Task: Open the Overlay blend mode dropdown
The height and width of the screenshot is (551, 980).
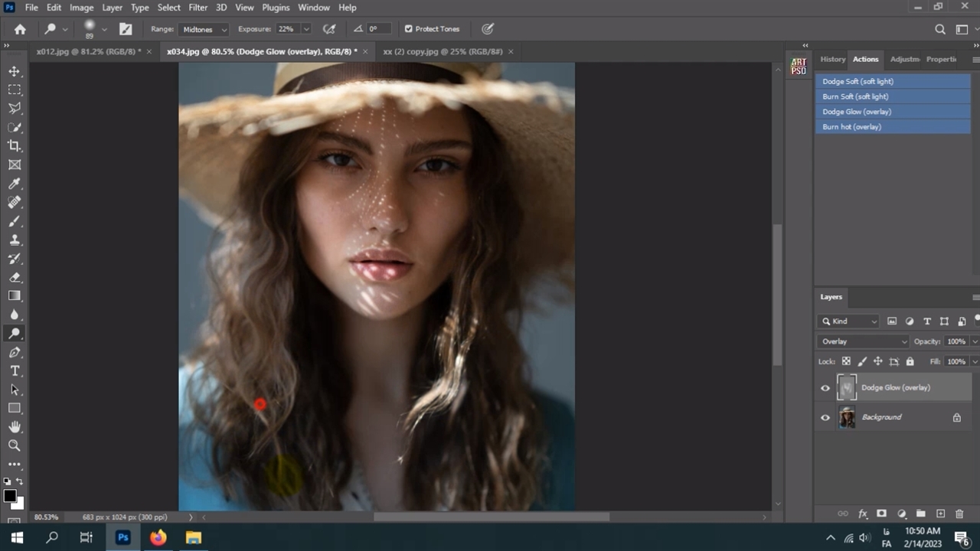Action: coord(863,341)
